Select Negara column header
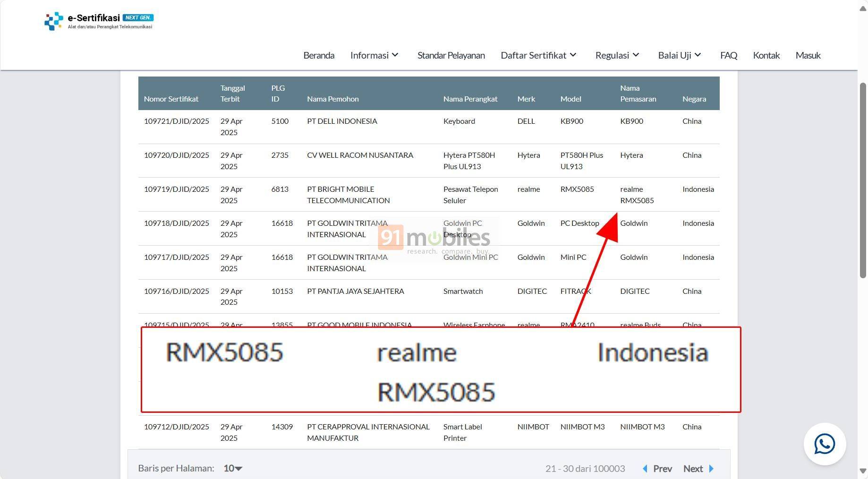 tap(694, 99)
